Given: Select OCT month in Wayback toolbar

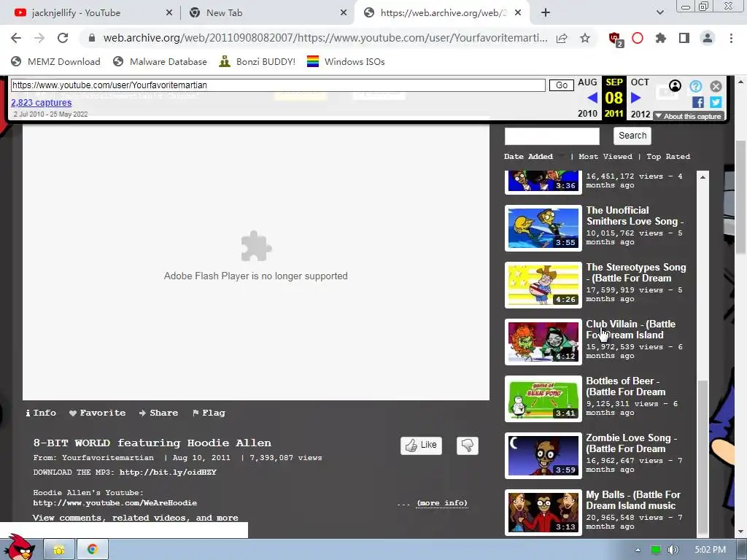Looking at the screenshot, I should (640, 82).
